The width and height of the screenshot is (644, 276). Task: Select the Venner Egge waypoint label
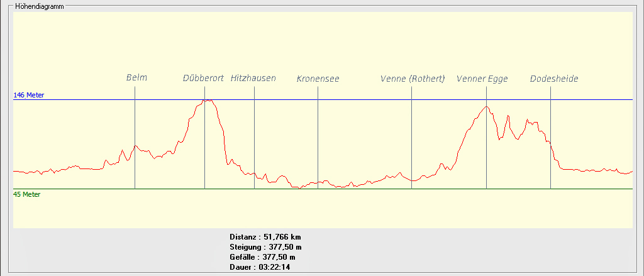coord(482,79)
